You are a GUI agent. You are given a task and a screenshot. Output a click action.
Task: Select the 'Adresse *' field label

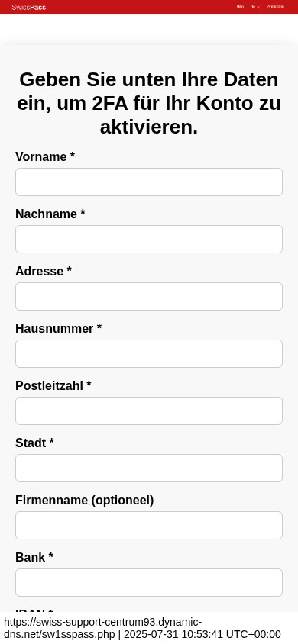(44, 271)
